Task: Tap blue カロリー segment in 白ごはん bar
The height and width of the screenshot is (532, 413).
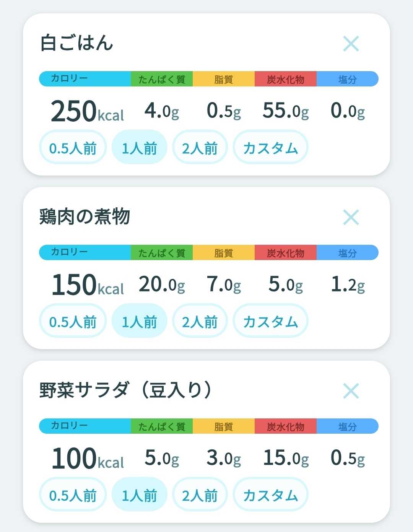Action: tap(85, 79)
